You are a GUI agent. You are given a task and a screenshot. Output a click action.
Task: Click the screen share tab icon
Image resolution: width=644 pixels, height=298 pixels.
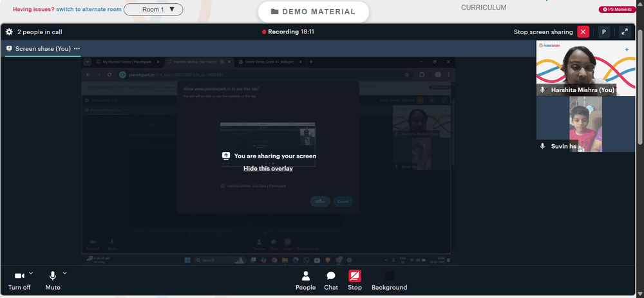[9, 48]
